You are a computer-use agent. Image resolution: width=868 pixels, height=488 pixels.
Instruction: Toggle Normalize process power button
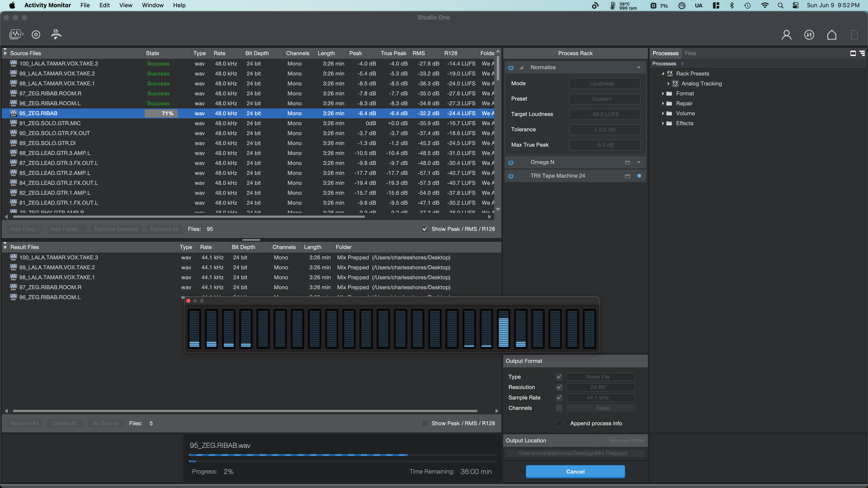511,67
